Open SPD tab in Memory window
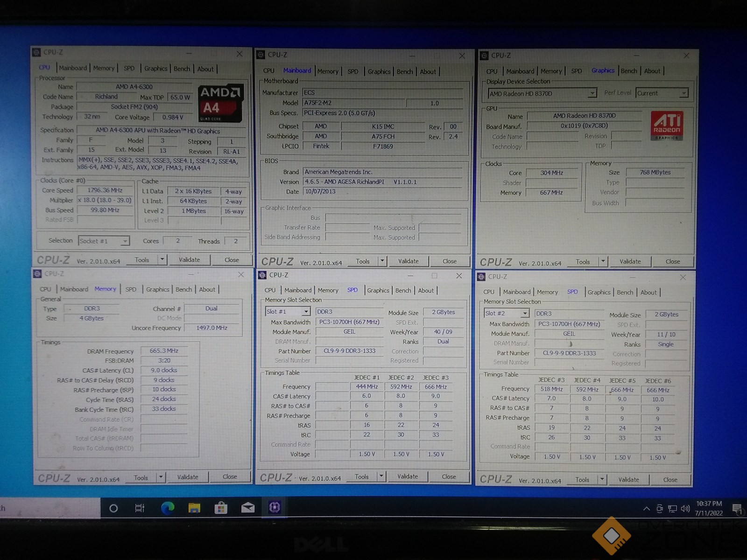This screenshot has width=747, height=560. (131, 289)
